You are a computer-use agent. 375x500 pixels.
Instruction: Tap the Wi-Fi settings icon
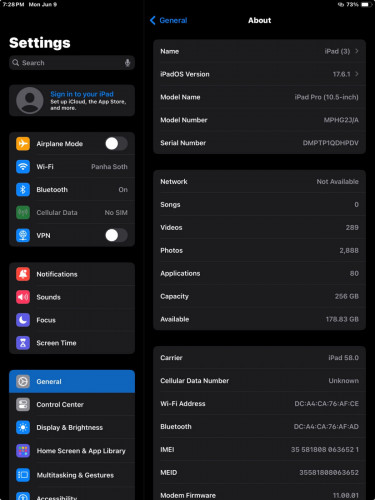coord(23,166)
